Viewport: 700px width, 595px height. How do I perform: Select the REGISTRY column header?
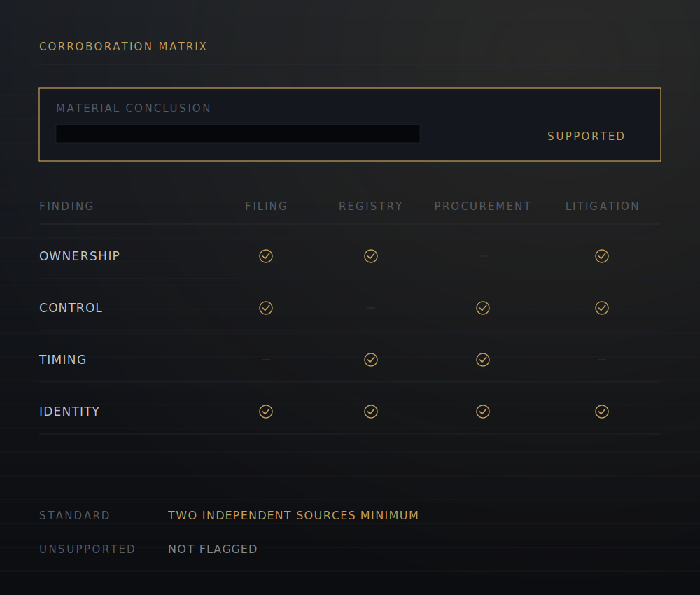coord(371,206)
